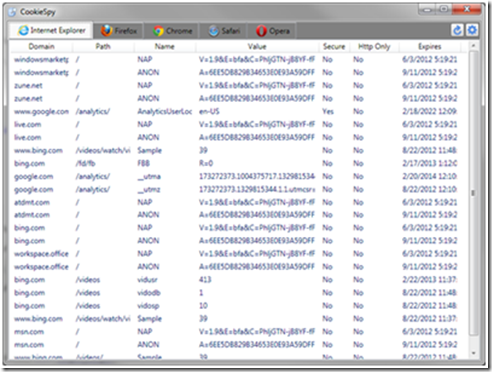Screen dimensions: 492x372
Task: Click the expiry date '2/20/2014 12:10'
Action: 430,176
